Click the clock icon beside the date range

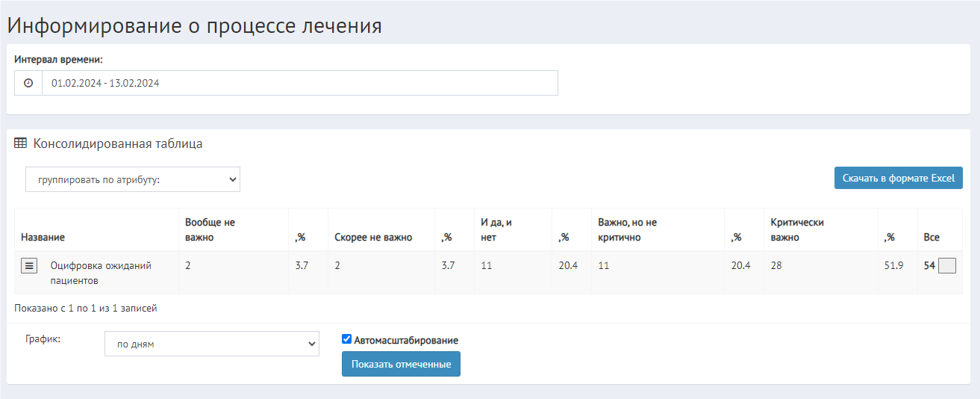point(28,84)
